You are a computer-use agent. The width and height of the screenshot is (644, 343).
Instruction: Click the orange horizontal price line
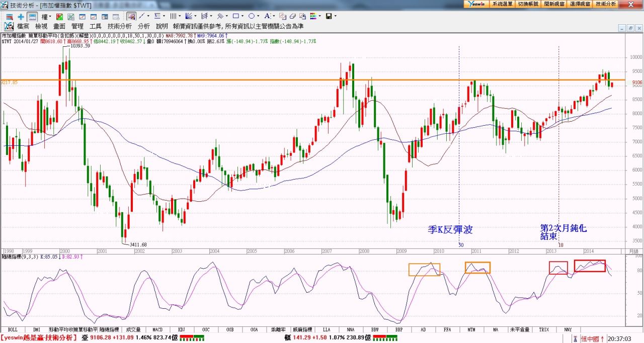[252, 80]
